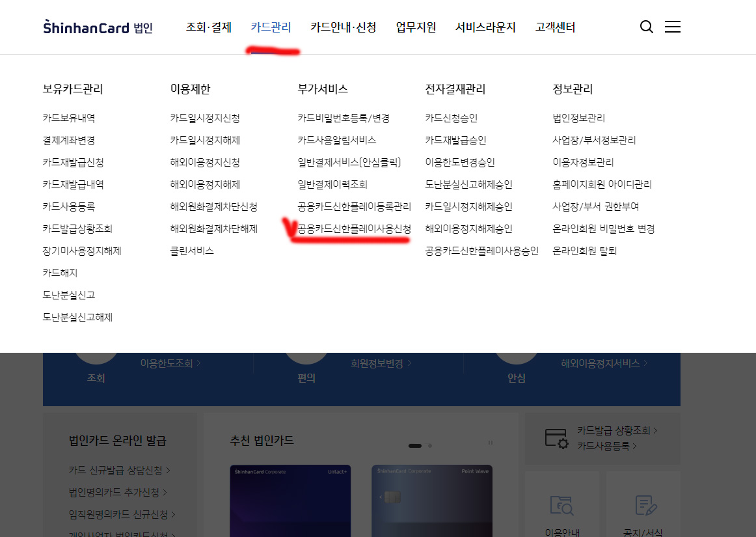Select 일반결제이력조회
Image resolution: width=756 pixels, height=537 pixels.
point(332,184)
